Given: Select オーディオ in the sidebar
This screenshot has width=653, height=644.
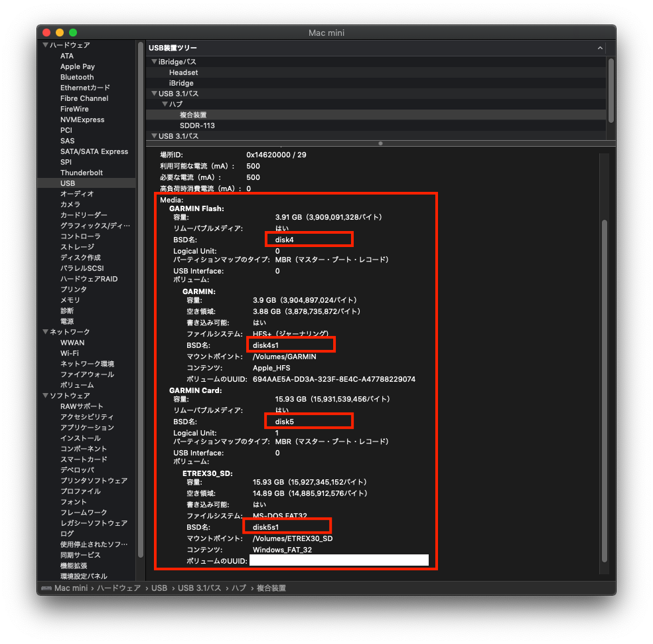Looking at the screenshot, I should [77, 194].
